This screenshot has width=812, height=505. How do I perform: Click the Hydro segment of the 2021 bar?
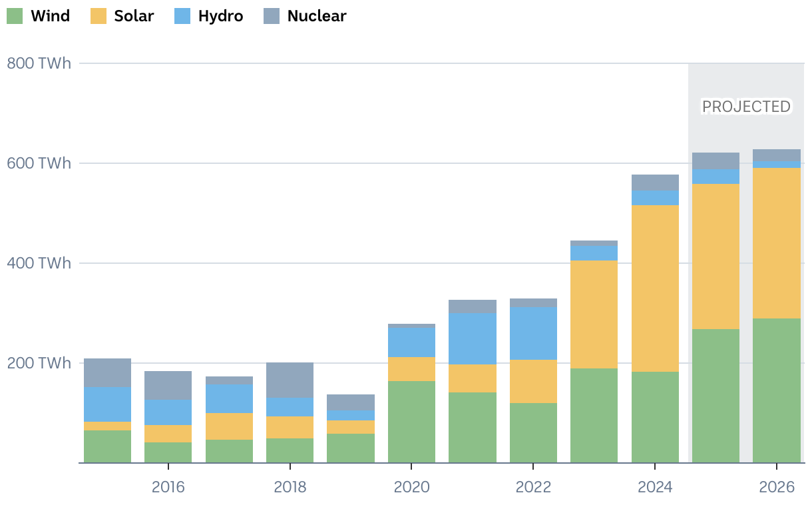pos(473,338)
